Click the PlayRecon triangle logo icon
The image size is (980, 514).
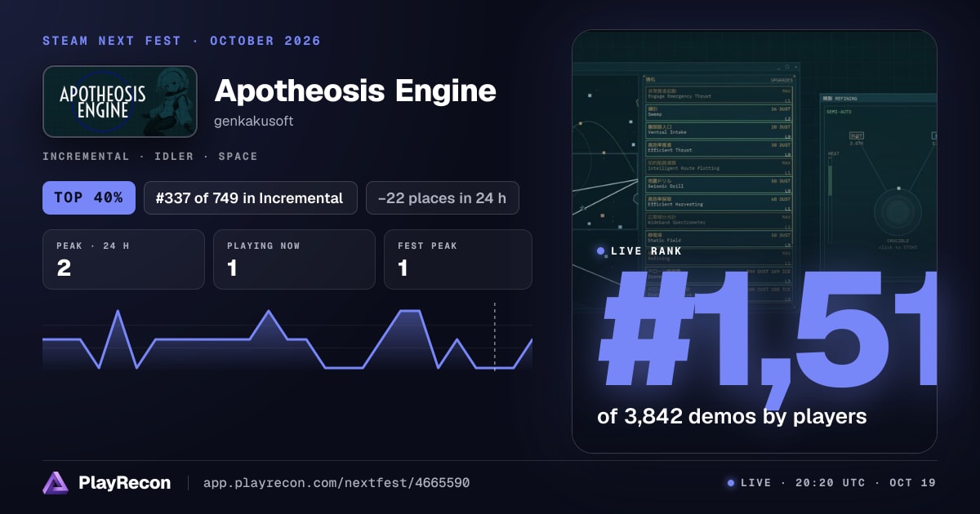56,483
